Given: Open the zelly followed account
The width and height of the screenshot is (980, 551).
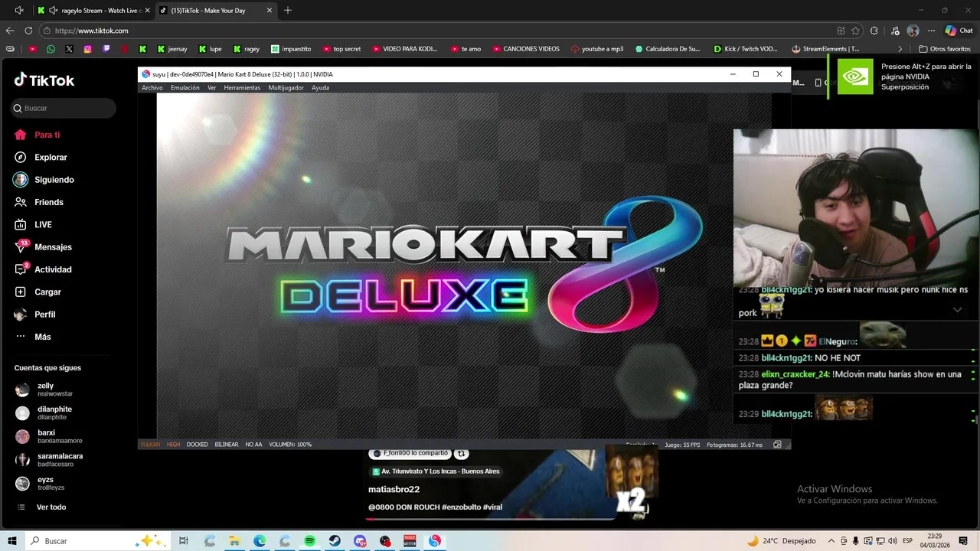Looking at the screenshot, I should 44,390.
